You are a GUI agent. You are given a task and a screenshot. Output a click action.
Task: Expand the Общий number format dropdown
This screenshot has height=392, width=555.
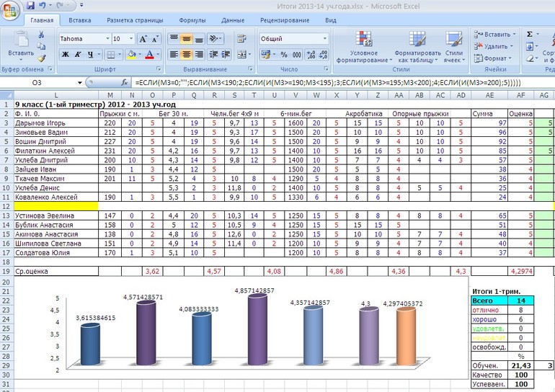point(325,39)
